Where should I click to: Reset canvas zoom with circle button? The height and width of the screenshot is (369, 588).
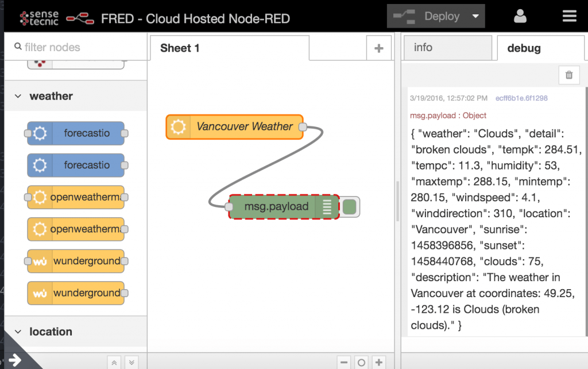click(362, 362)
